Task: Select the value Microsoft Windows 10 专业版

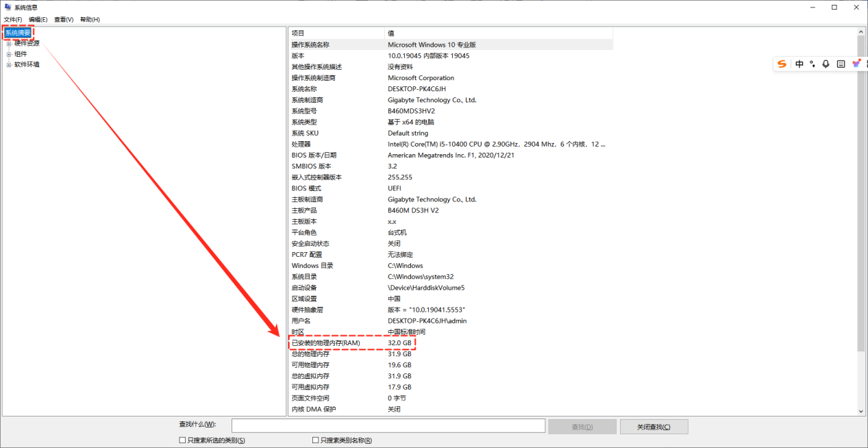Action: [432, 45]
